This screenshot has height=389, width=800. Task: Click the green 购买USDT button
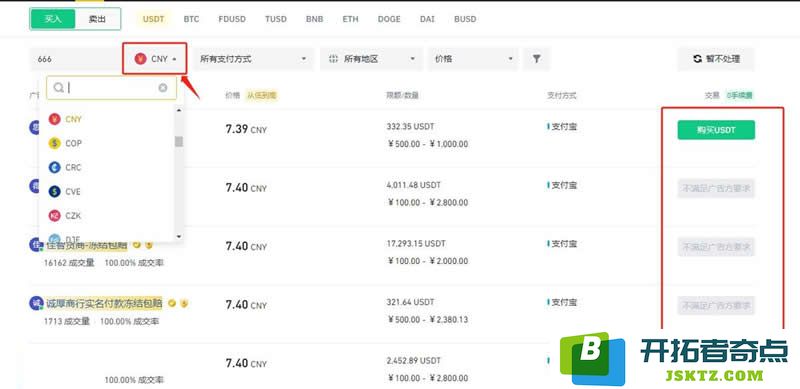click(716, 130)
